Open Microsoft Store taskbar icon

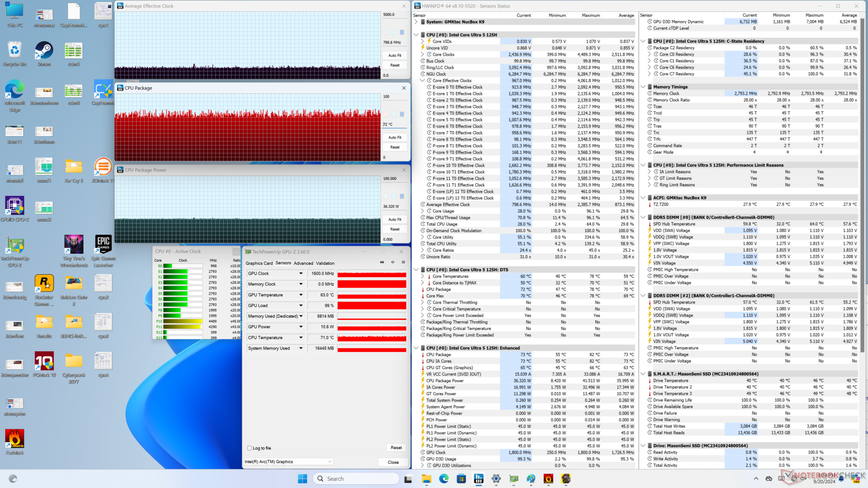[x=461, y=479]
